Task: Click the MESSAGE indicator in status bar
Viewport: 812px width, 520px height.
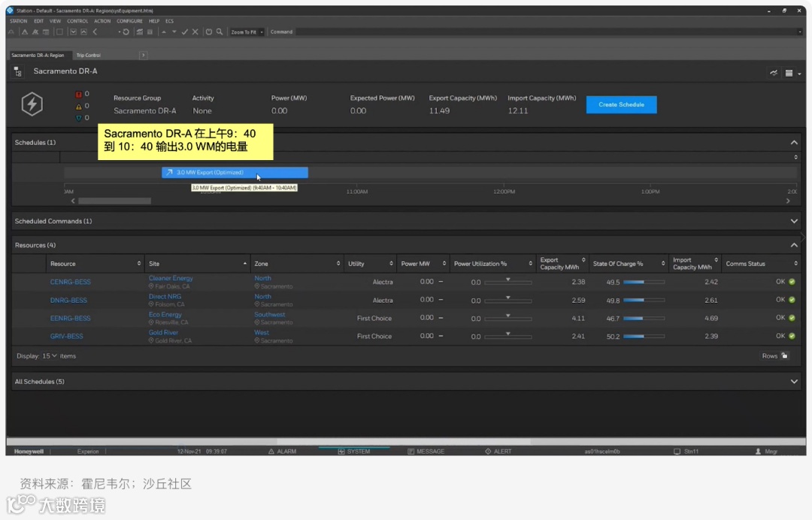Action: point(426,452)
